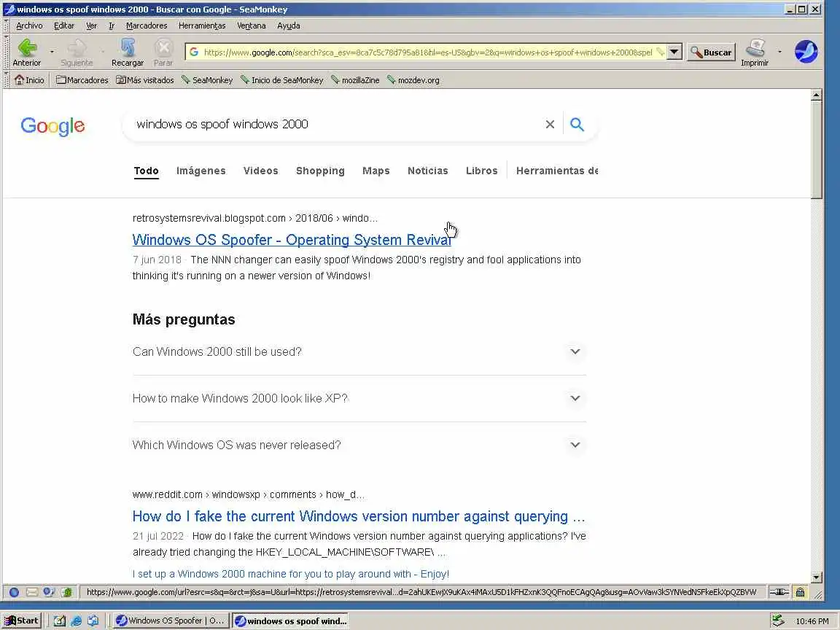The width and height of the screenshot is (840, 630).
Task: Open the Ayuda menu
Action: [288, 26]
